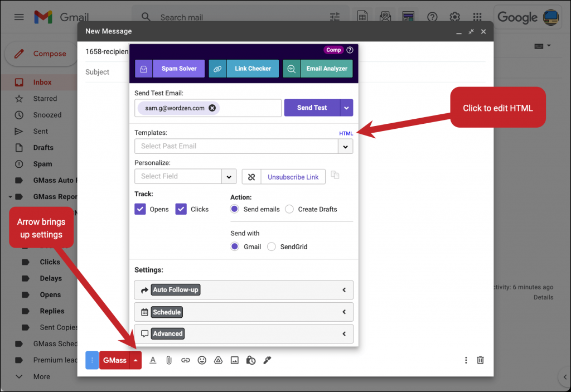Select the Create Drafts action
The height and width of the screenshot is (392, 571).
[289, 209]
